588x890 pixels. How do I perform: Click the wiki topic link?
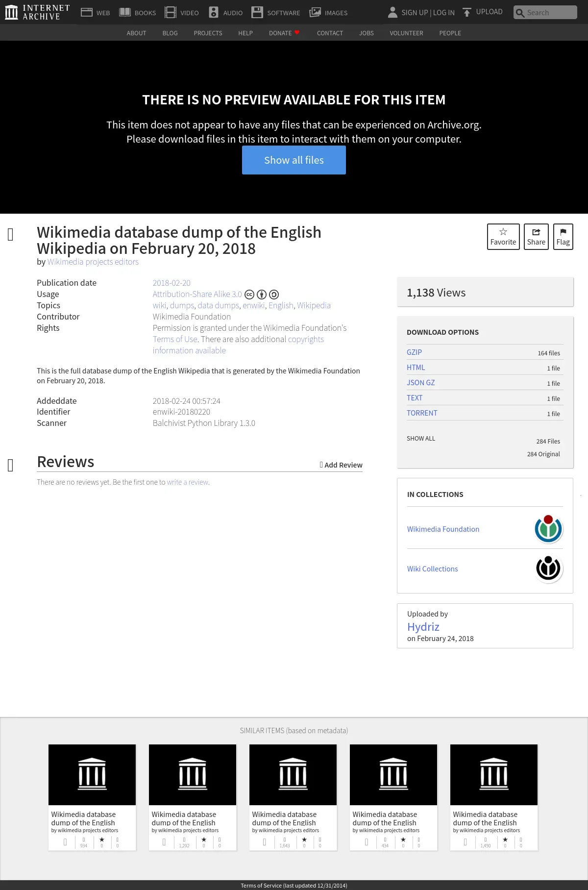pos(159,305)
